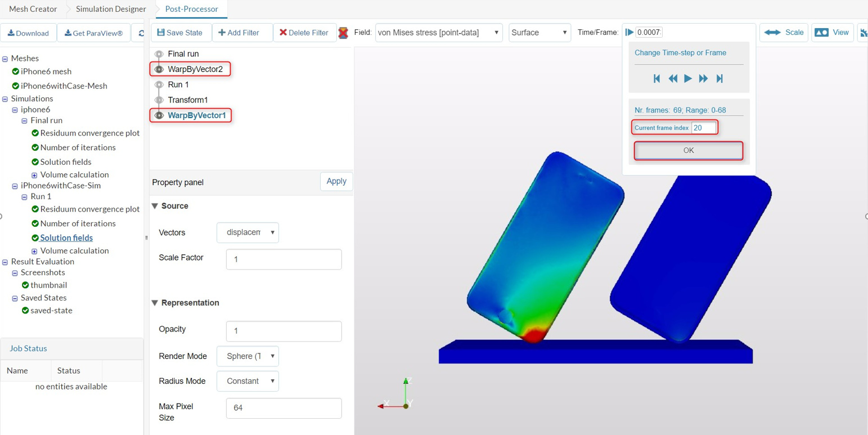Switch to the Mesh Creator tab
The height and width of the screenshot is (435, 868).
click(33, 9)
